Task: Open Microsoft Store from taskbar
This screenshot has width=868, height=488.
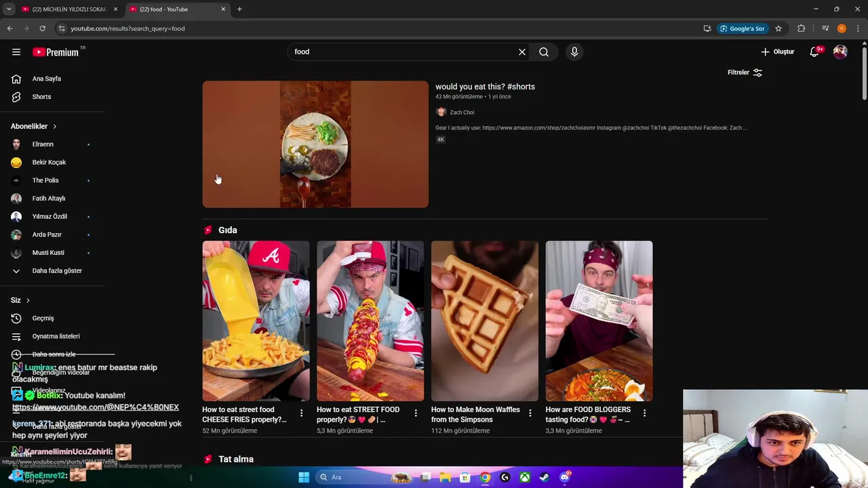Action: (x=465, y=477)
